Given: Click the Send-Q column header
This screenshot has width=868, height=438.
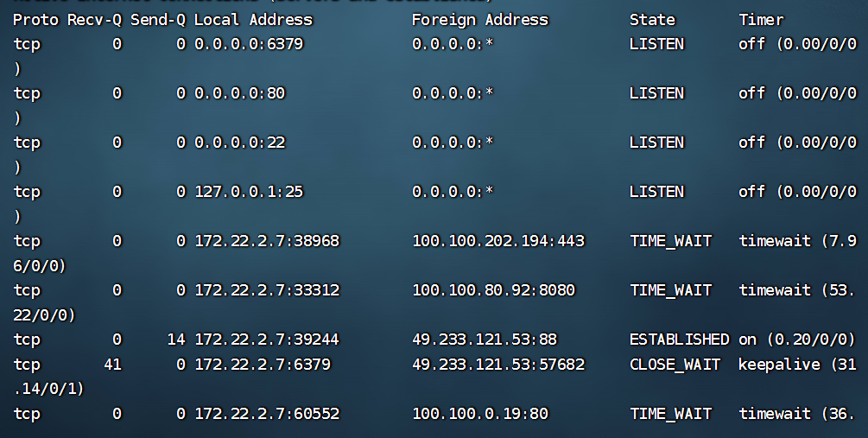Looking at the screenshot, I should pos(157,19).
